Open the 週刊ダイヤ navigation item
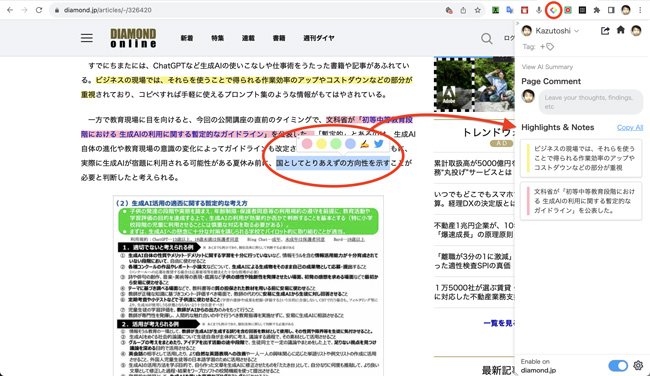 coord(318,38)
